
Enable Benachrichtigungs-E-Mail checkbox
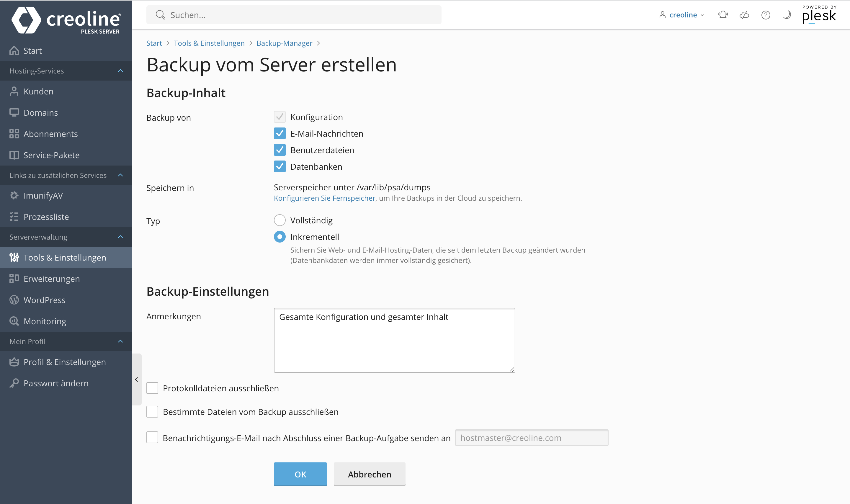[152, 437]
